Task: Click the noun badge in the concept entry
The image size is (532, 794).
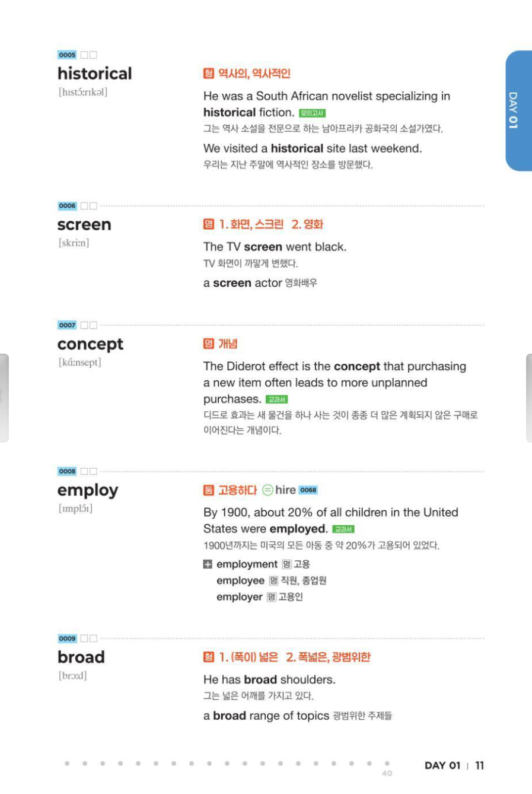Action: tap(208, 344)
